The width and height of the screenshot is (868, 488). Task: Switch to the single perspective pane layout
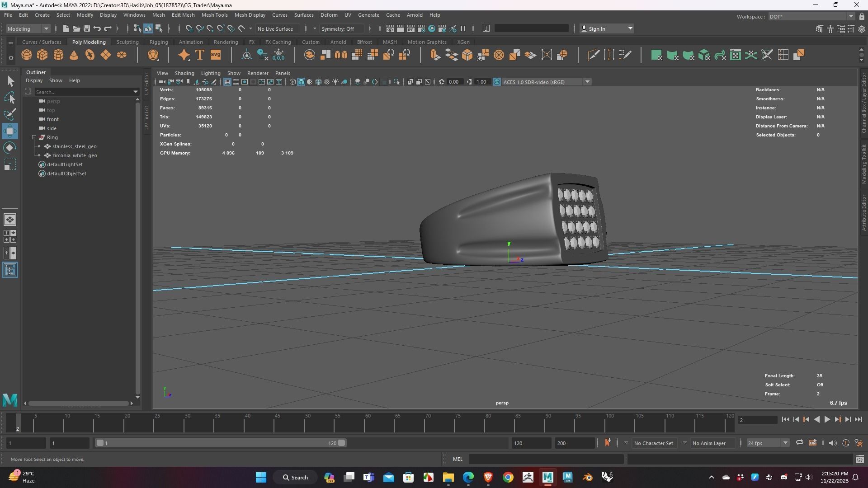[x=10, y=220]
